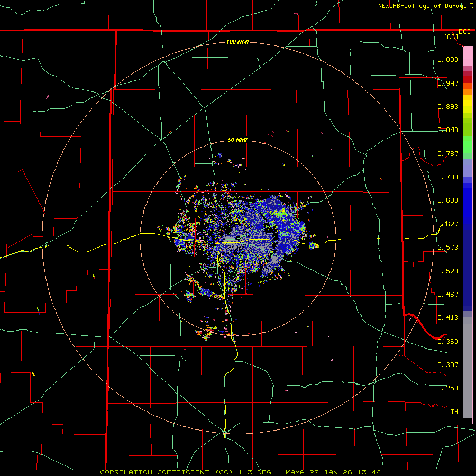Select the 0.413 legend value
Screen dimensions: 476x476
click(x=448, y=318)
